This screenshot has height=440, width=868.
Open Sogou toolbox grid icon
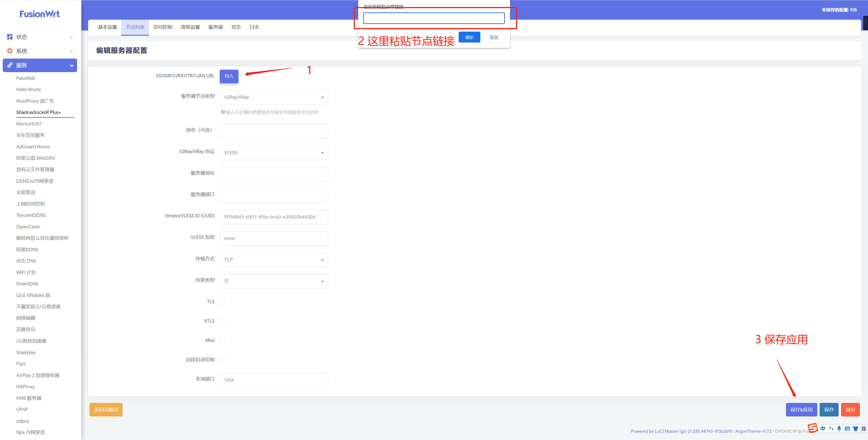pyautogui.click(x=863, y=428)
